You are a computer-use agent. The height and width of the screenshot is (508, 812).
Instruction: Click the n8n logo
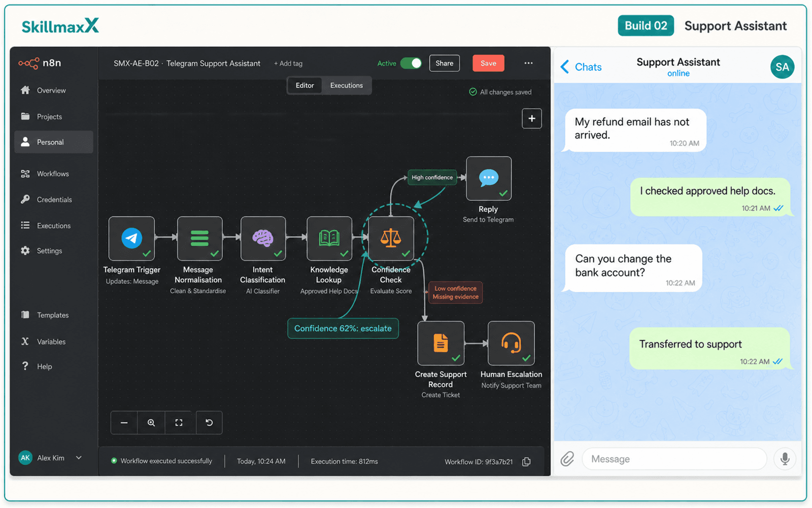click(x=40, y=63)
